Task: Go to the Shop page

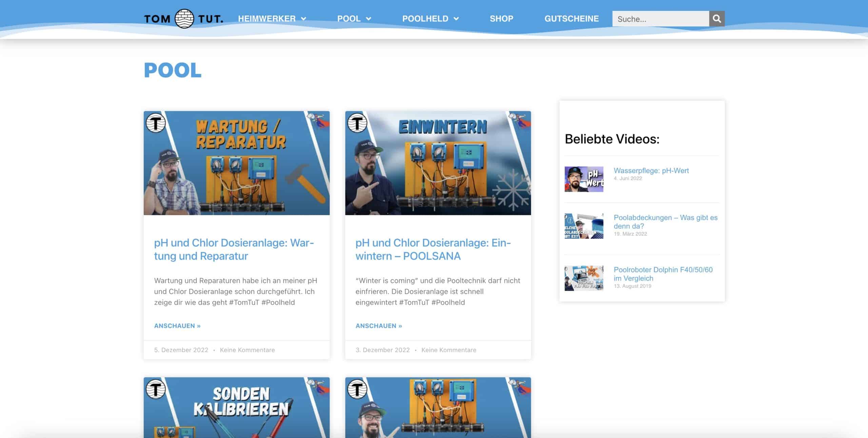Action: [501, 19]
